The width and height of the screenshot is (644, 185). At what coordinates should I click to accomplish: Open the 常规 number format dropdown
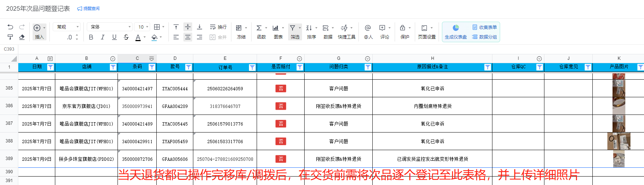coord(66,27)
